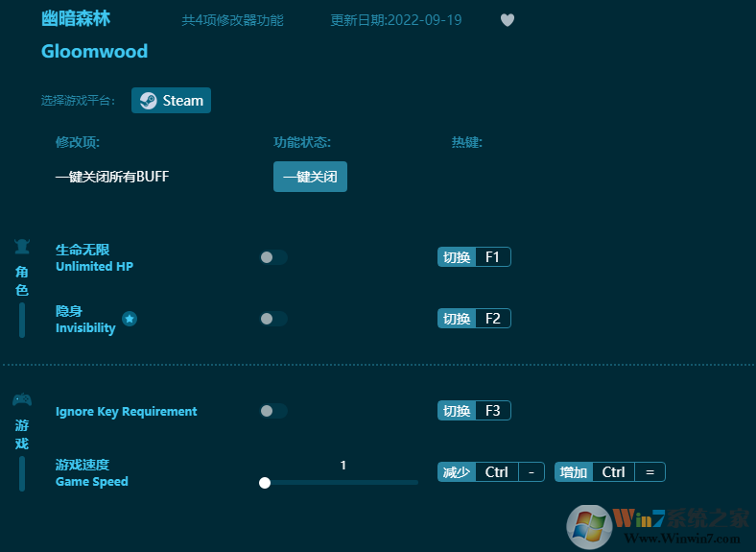Click the 一键关闭 button

[x=310, y=177]
